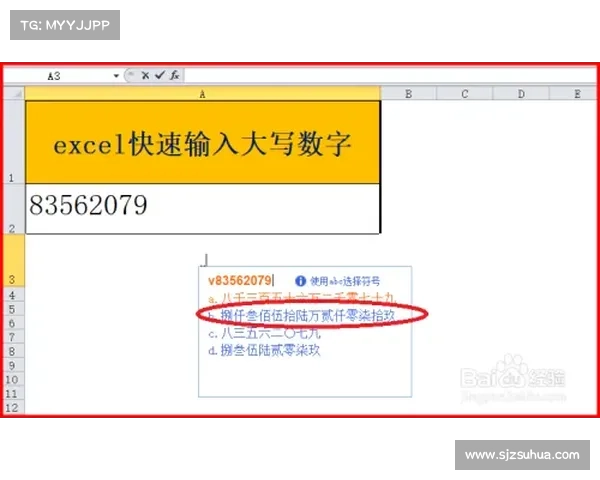Viewport: 600px width, 480px height.
Task: Select row 3 header
Action: click(x=14, y=261)
